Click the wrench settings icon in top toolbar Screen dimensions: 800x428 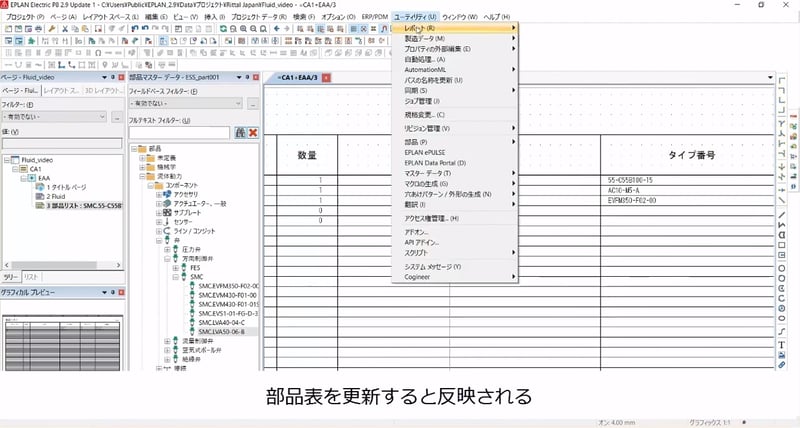[52, 29]
